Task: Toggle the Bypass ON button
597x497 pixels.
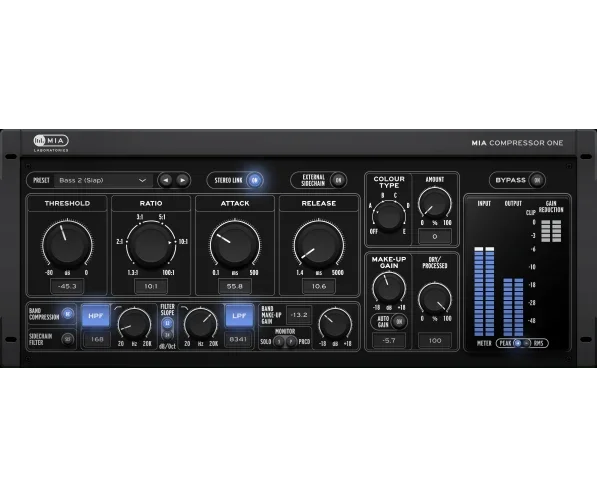Action: point(537,180)
